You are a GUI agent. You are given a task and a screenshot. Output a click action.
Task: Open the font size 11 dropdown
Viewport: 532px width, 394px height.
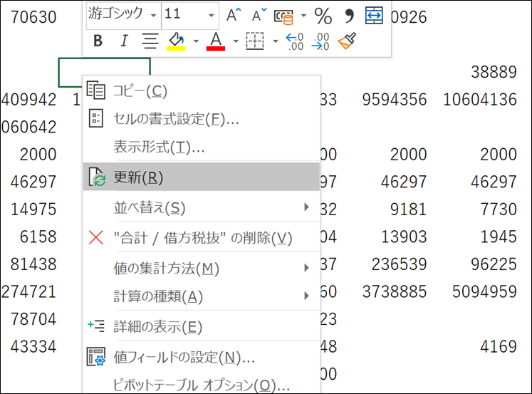click(x=211, y=16)
